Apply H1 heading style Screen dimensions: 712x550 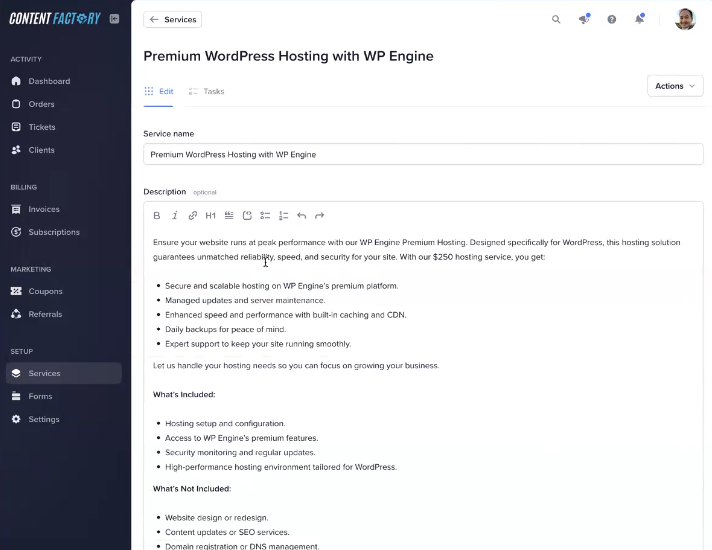point(211,216)
